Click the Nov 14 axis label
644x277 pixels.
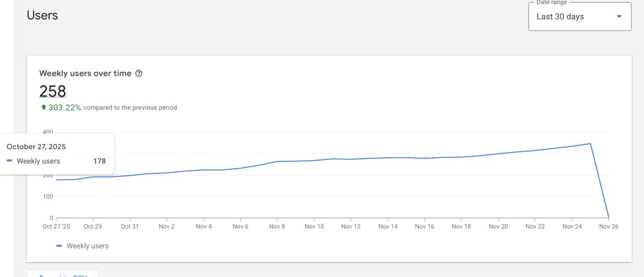(x=388, y=226)
